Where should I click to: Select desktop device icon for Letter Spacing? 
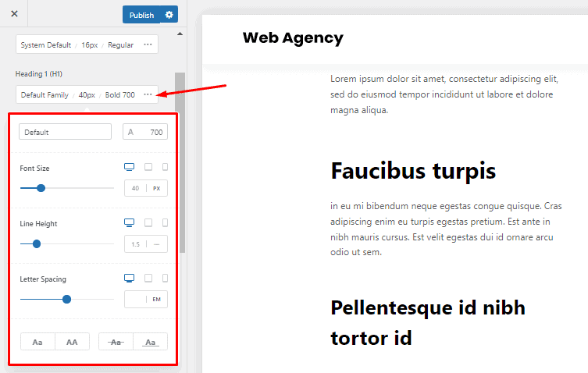[130, 279]
